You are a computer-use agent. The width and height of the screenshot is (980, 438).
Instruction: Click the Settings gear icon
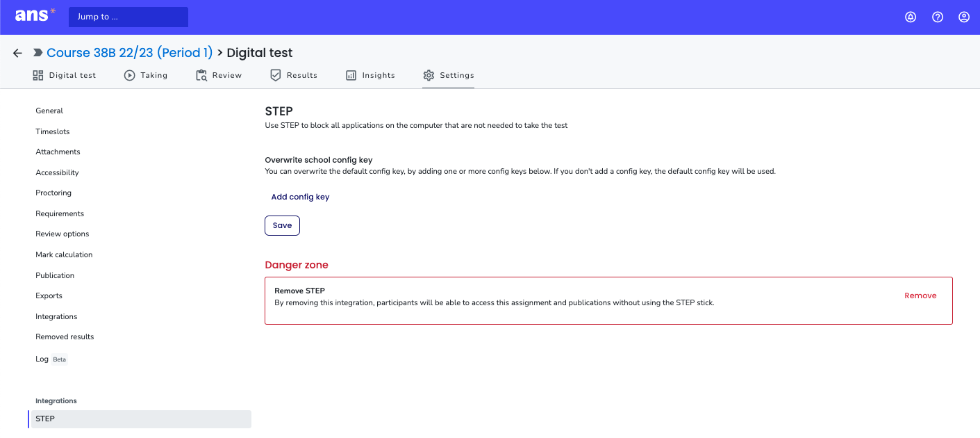pyautogui.click(x=429, y=75)
